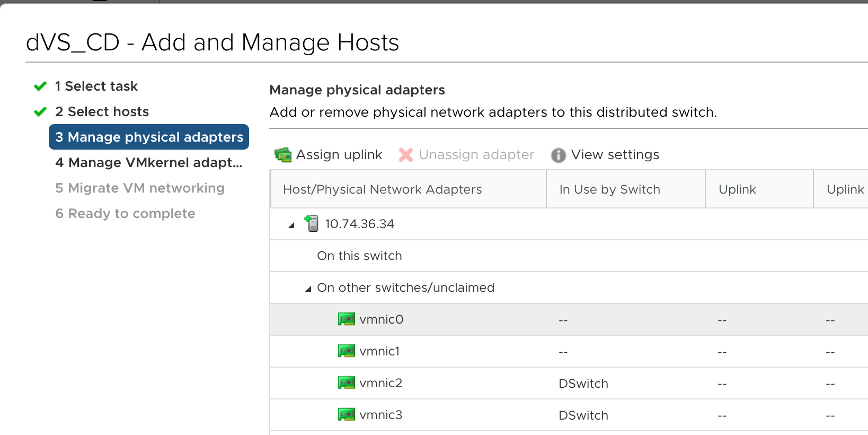
Task: Click the vmnic3 network adapter icon
Action: [x=347, y=415]
